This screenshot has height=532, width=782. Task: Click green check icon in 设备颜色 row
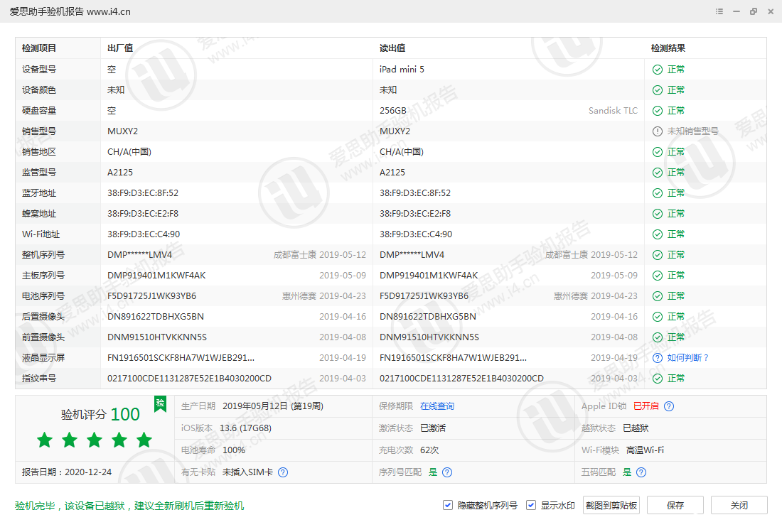(658, 90)
